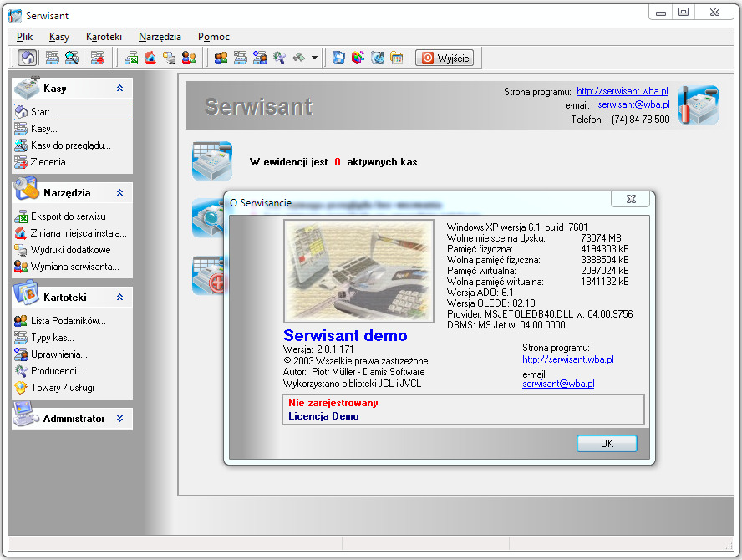This screenshot has width=742, height=560.
Task: Click 'Licencja Demo' text in dialog
Action: click(x=323, y=416)
